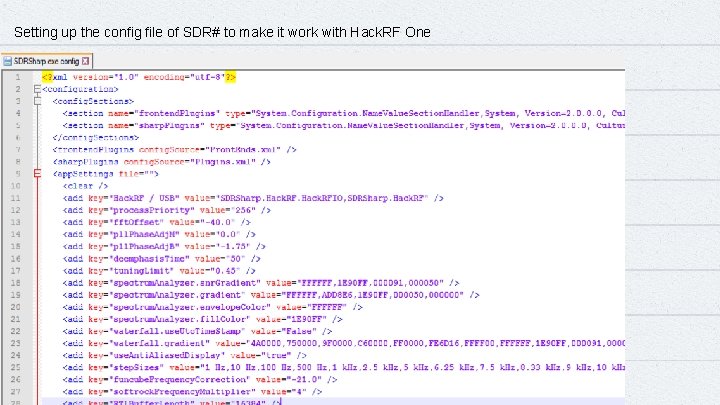This screenshot has height=405, width=720.
Task: Collapse the configSections fold marker
Action: (38, 101)
